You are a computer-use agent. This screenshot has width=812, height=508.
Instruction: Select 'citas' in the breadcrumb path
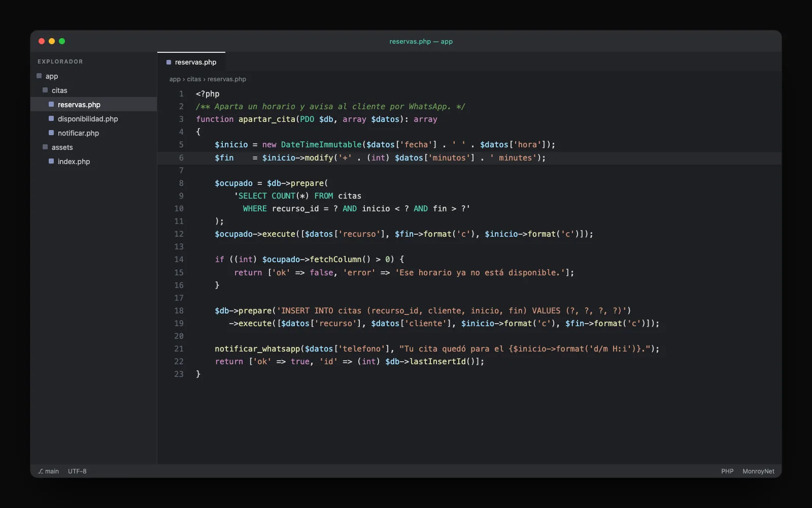click(x=194, y=79)
